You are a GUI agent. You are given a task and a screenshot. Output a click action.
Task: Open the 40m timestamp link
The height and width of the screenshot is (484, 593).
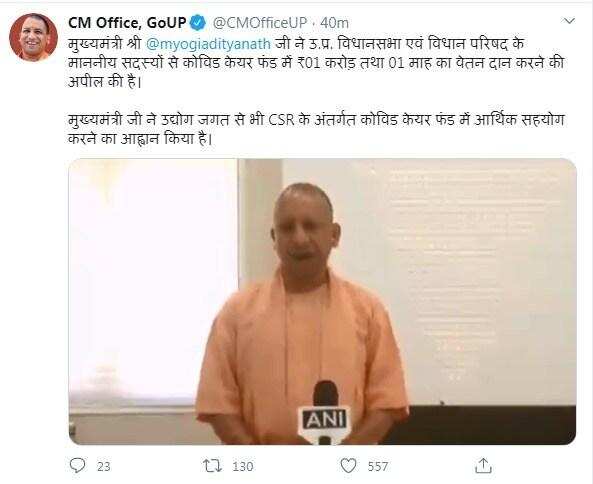334,23
